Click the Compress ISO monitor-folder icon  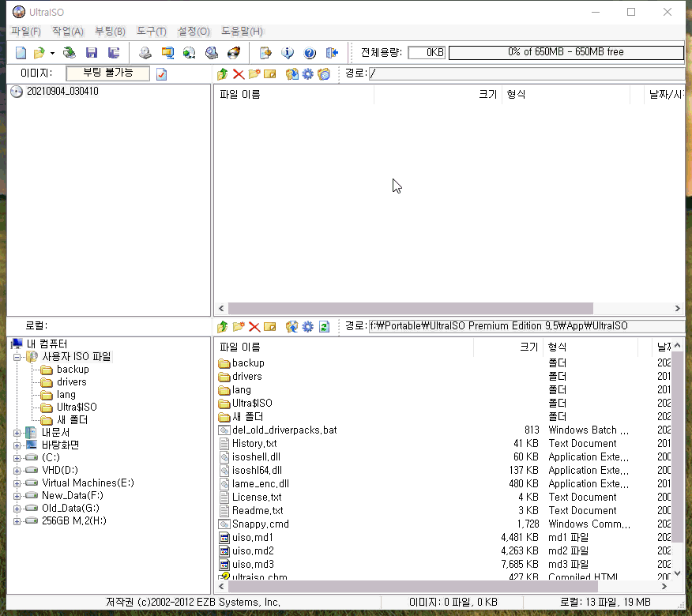click(167, 53)
